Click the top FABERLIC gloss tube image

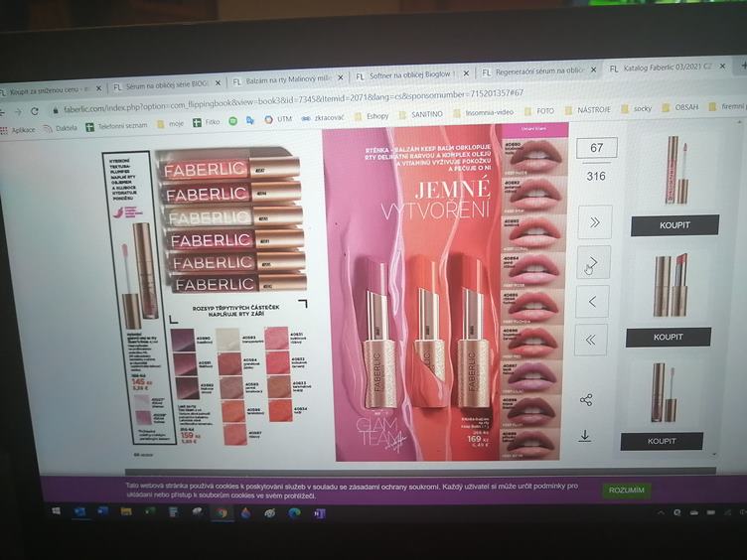228,167
